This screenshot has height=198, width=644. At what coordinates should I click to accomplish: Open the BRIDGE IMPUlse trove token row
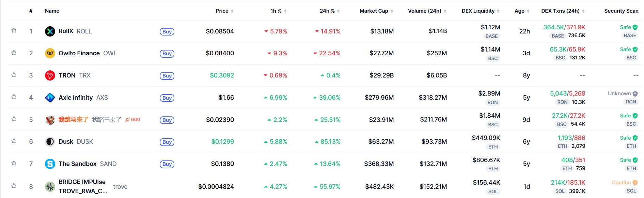82,186
